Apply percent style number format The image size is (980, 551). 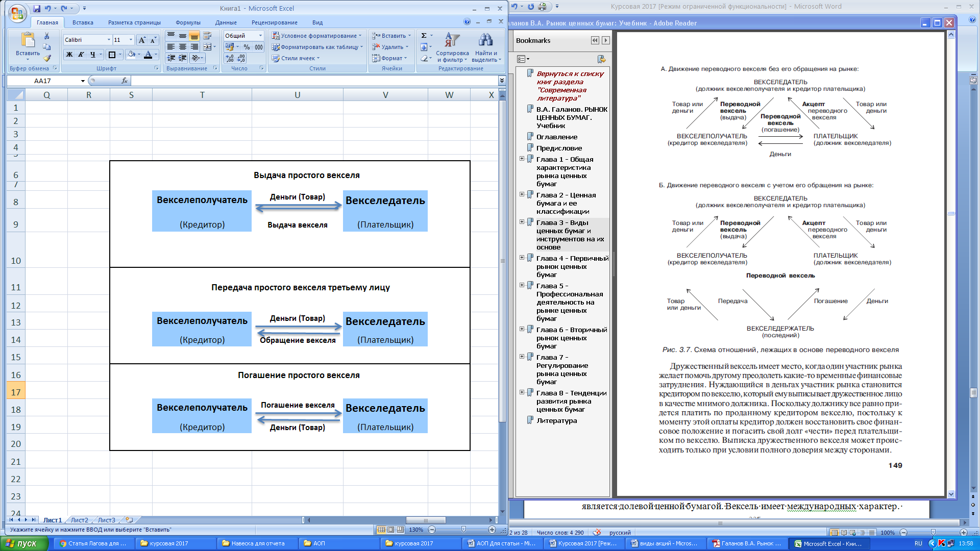(x=247, y=47)
